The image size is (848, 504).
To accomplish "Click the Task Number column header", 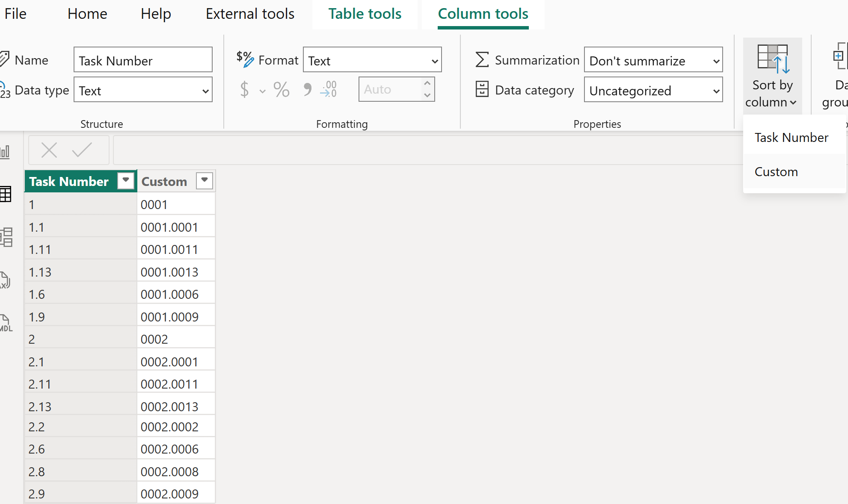I will pos(69,181).
